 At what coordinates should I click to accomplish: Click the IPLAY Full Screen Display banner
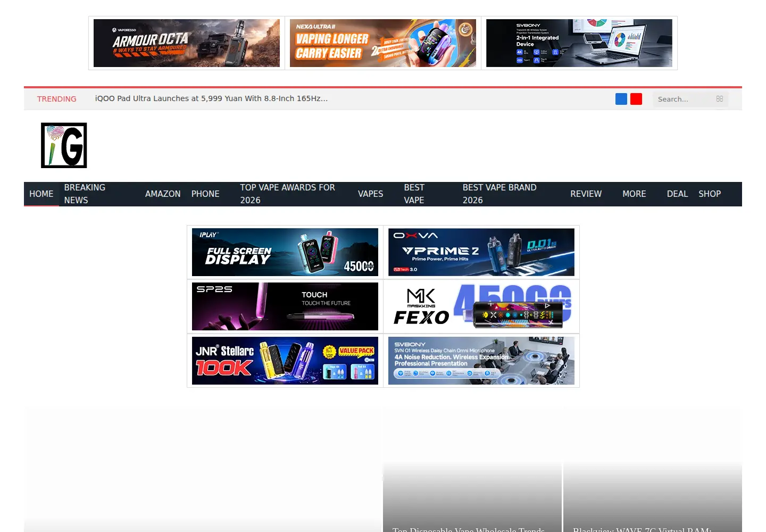tap(285, 252)
